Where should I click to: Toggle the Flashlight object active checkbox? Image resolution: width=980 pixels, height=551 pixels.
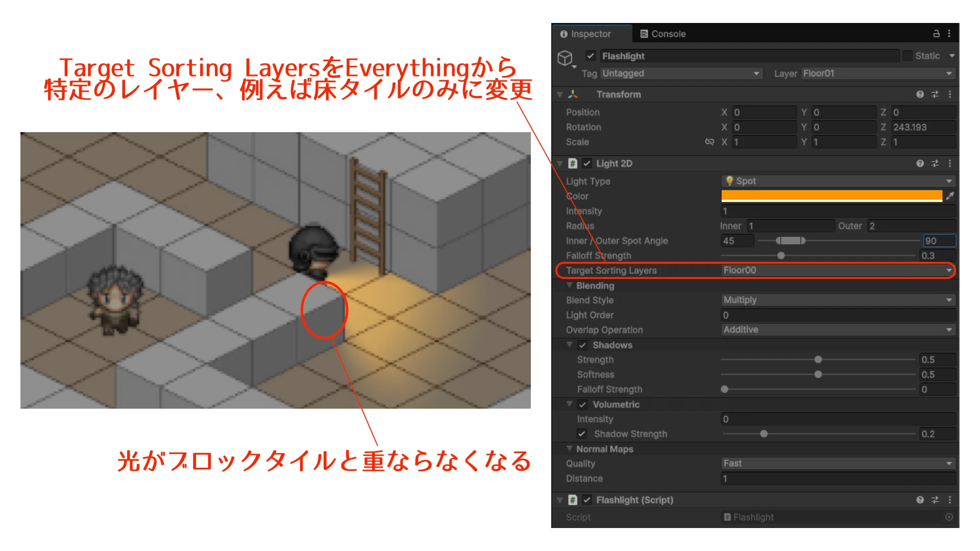pyautogui.click(x=591, y=56)
